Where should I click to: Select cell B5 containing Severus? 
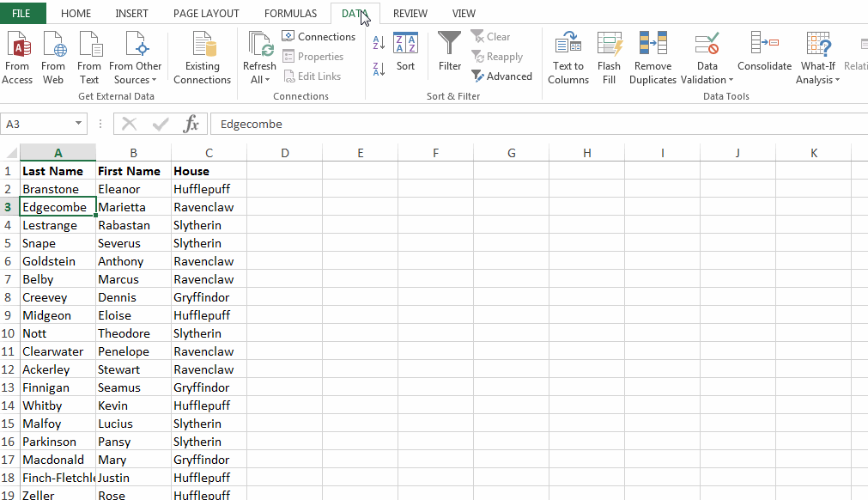click(133, 242)
